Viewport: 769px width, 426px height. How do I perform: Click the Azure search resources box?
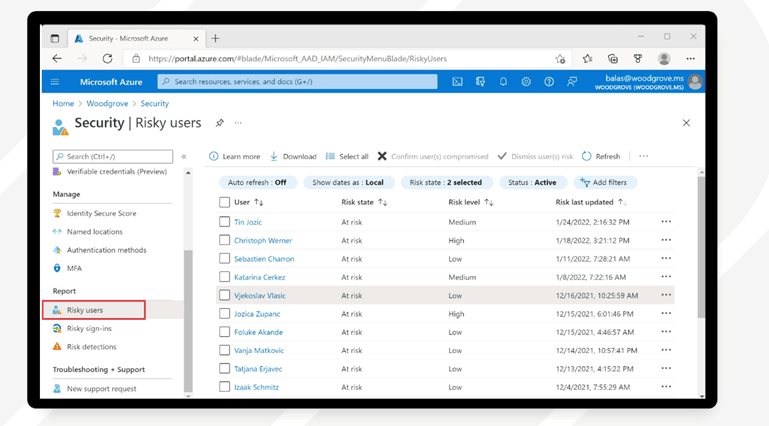297,82
